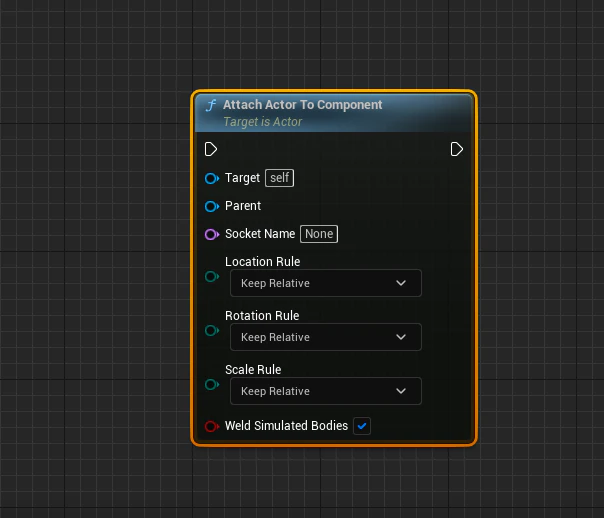604x518 pixels.
Task: Click the teal Scale Rule pin
Action: pos(211,384)
